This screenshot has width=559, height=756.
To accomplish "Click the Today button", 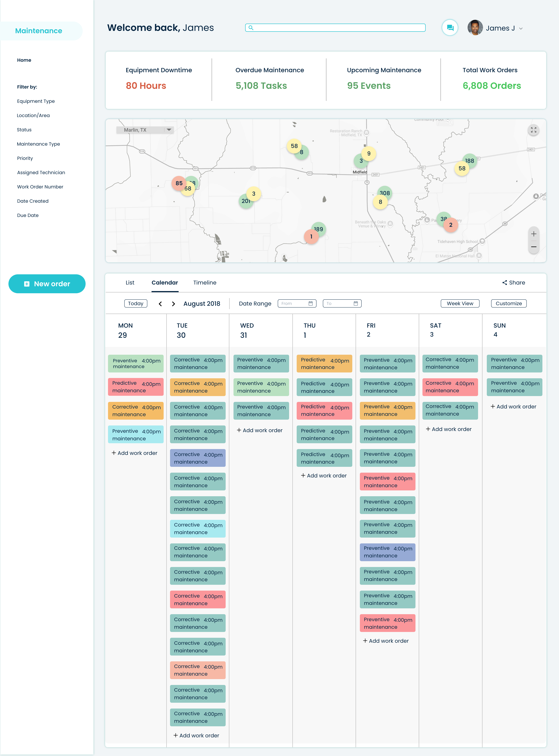I will click(136, 304).
